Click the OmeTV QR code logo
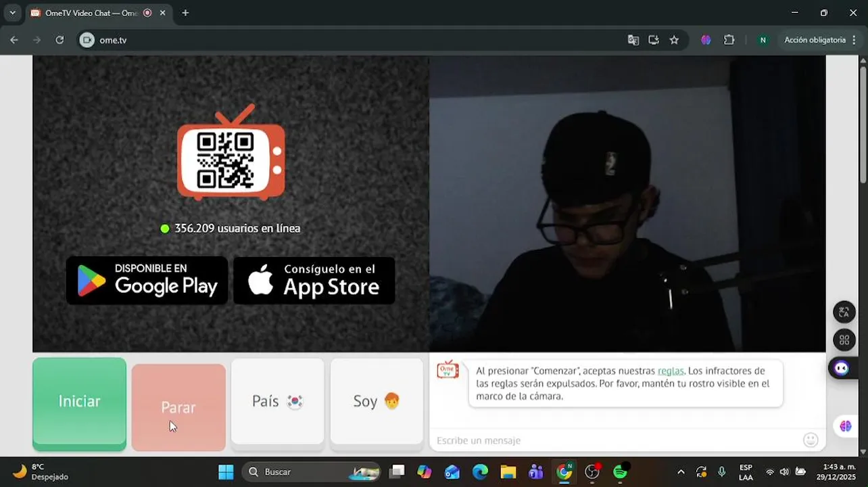This screenshot has height=487, width=868. coord(231,152)
